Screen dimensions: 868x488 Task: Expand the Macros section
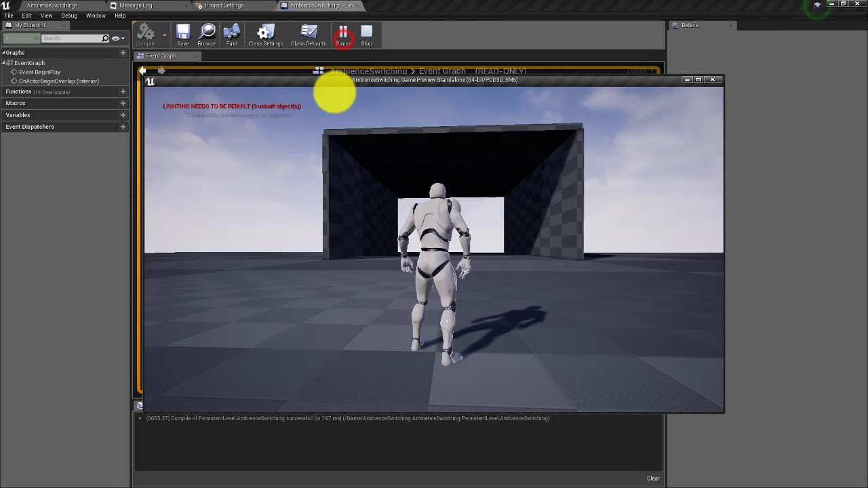coord(16,103)
